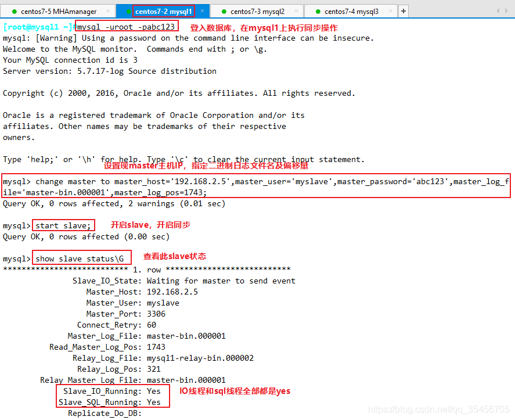Click the 'Server version: 5.7.17-log' line
Screen dimensions: 515x420
[110, 71]
